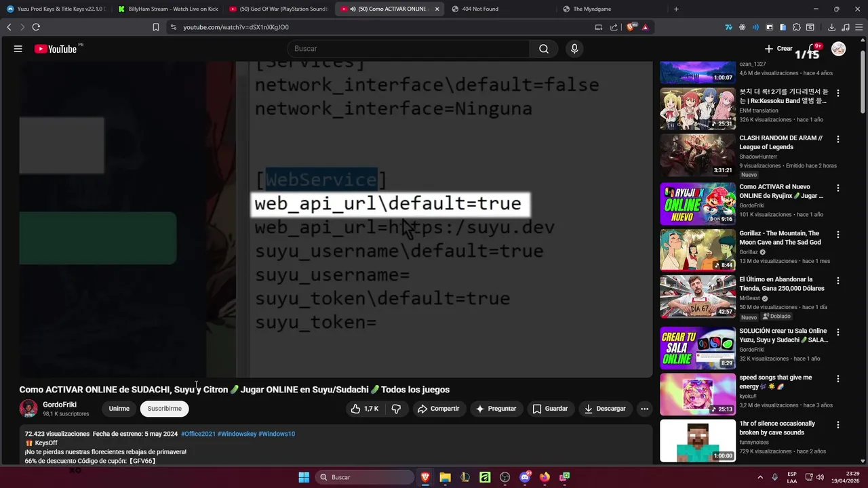The height and width of the screenshot is (488, 868).
Task: Show hidden system tray icons chevron
Action: point(760,477)
